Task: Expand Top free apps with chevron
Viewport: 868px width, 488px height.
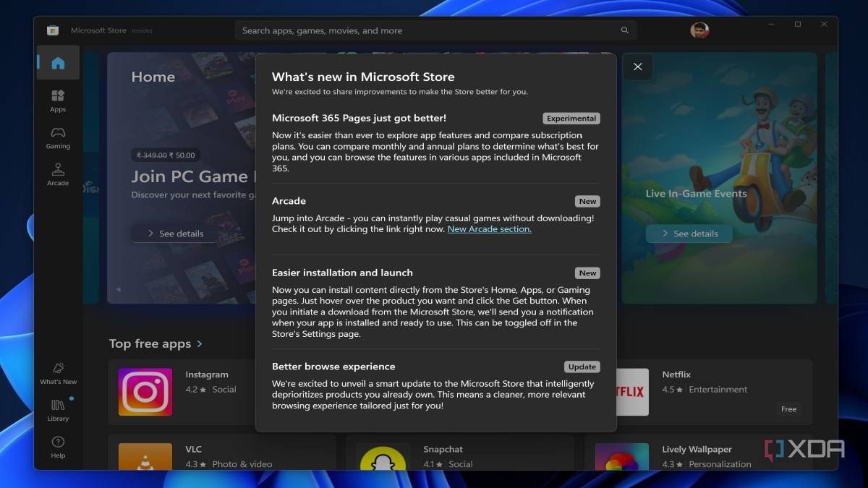Action: coord(200,344)
